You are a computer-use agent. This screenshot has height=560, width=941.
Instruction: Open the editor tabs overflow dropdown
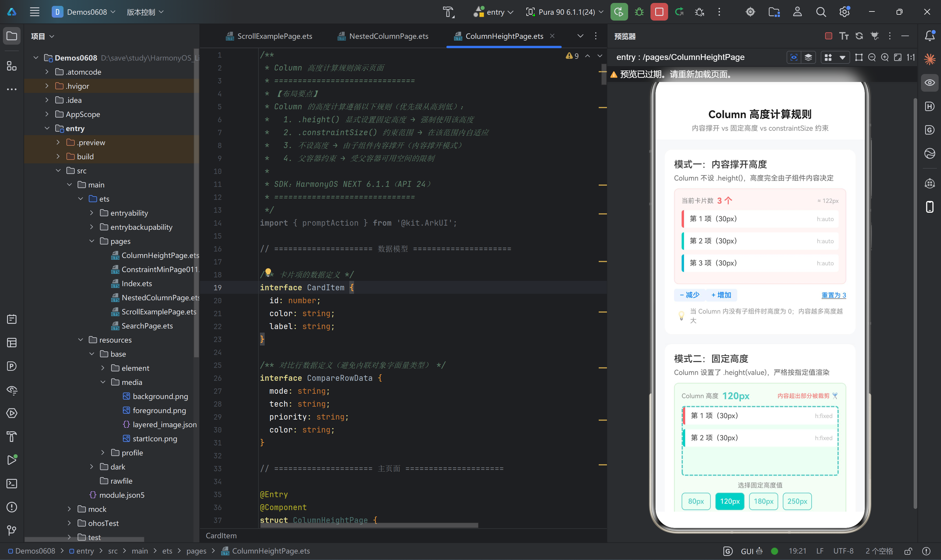tap(580, 36)
